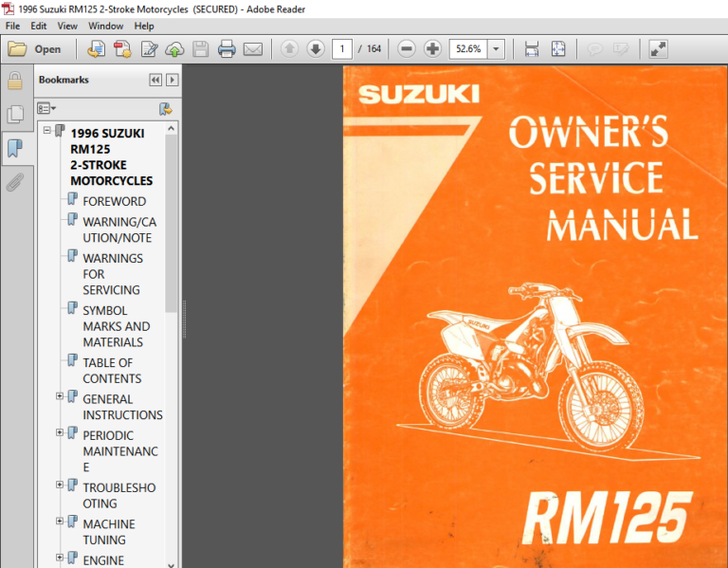Select the PERIODIC MAINTENANCE bookmark text
Screen dimensions: 728x568
pos(120,451)
